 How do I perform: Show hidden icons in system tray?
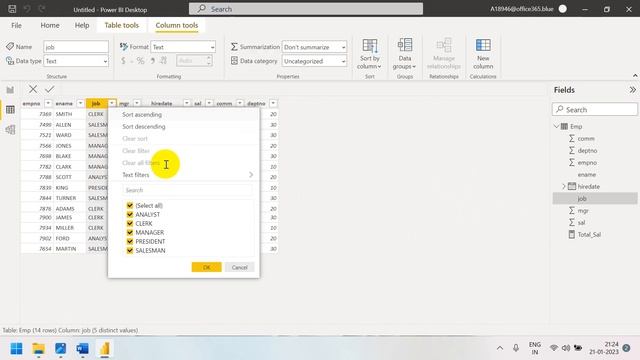pyautogui.click(x=500, y=348)
